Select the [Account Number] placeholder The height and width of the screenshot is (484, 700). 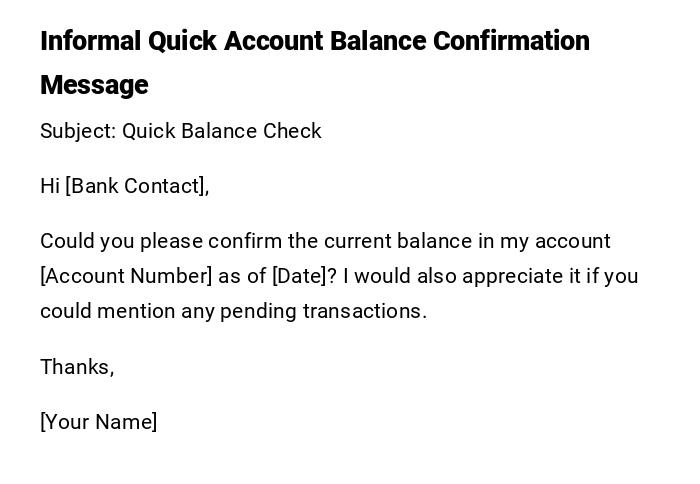point(126,276)
